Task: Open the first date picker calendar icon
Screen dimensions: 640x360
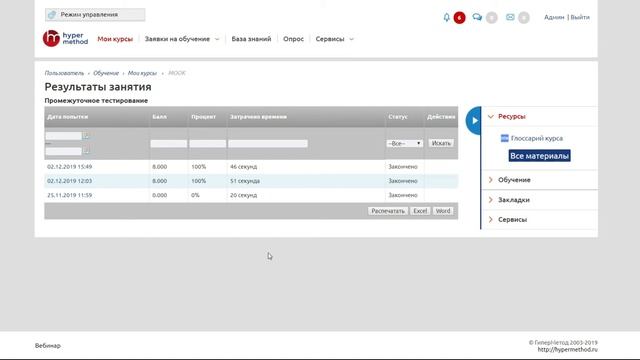Action: [x=86, y=136]
